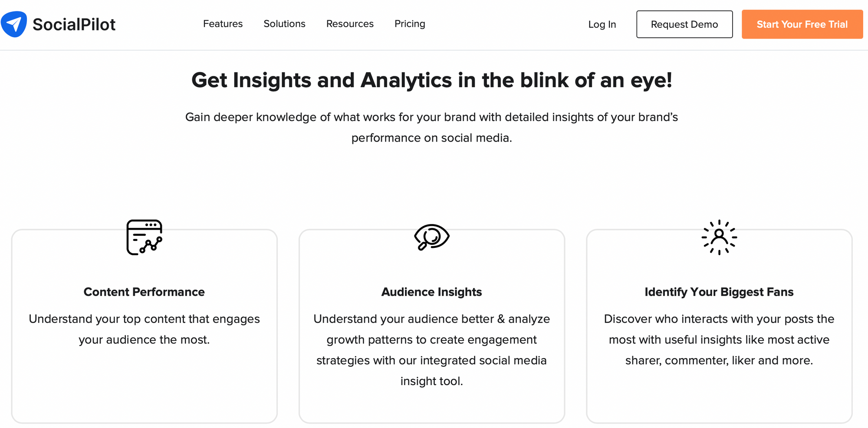The width and height of the screenshot is (868, 428).
Task: Select the Content Performance card heading
Action: pos(144,292)
